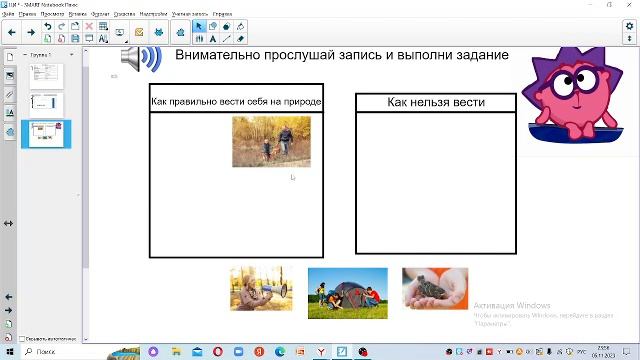
Task: Select the text tool
Action: click(x=213, y=39)
